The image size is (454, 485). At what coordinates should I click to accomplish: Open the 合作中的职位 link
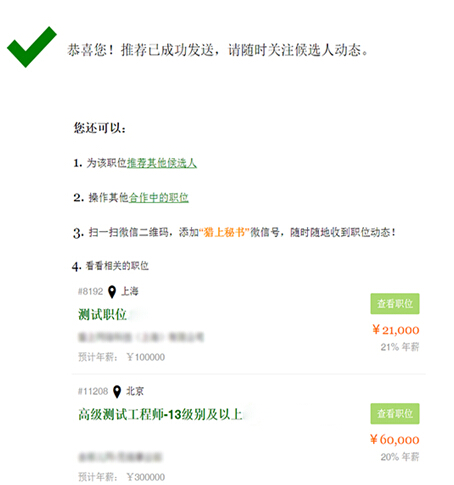coord(159,198)
